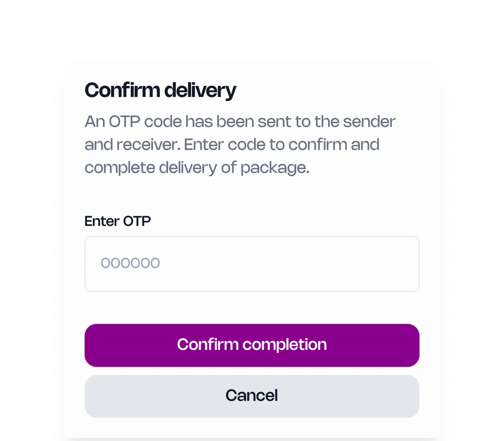504x441 pixels.
Task: Click the word 'code' in the first description line
Action: (163, 122)
